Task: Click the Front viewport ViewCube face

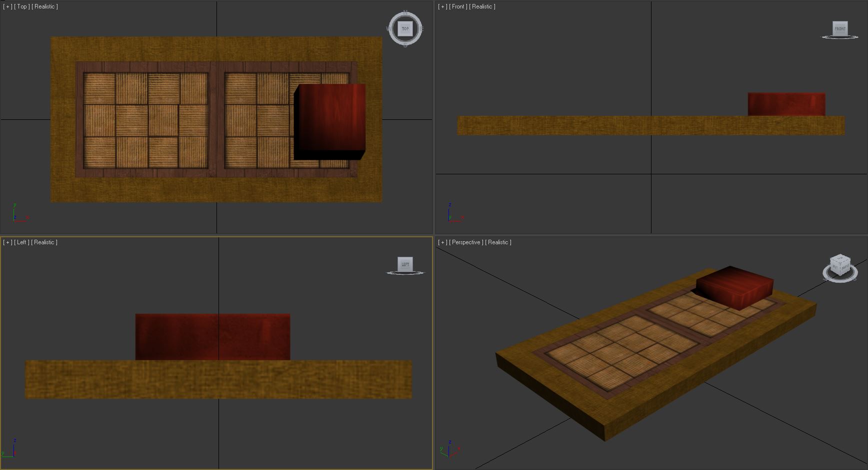Action: [840, 28]
